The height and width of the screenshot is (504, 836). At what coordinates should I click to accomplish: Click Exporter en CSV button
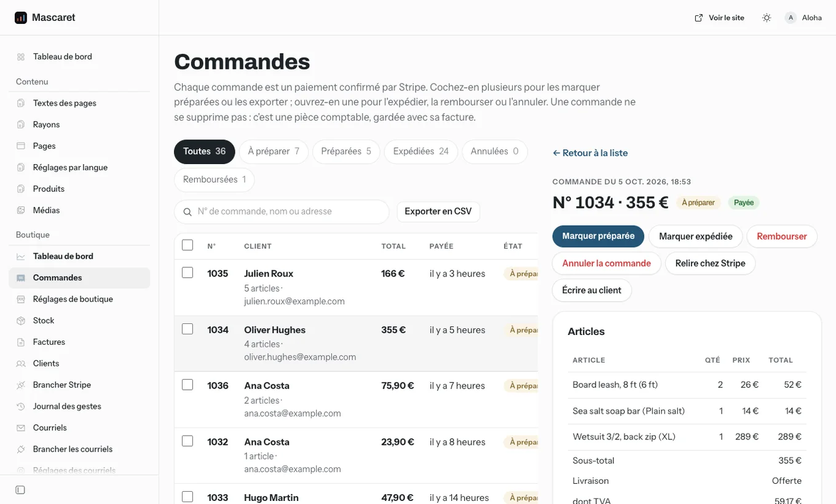point(438,211)
